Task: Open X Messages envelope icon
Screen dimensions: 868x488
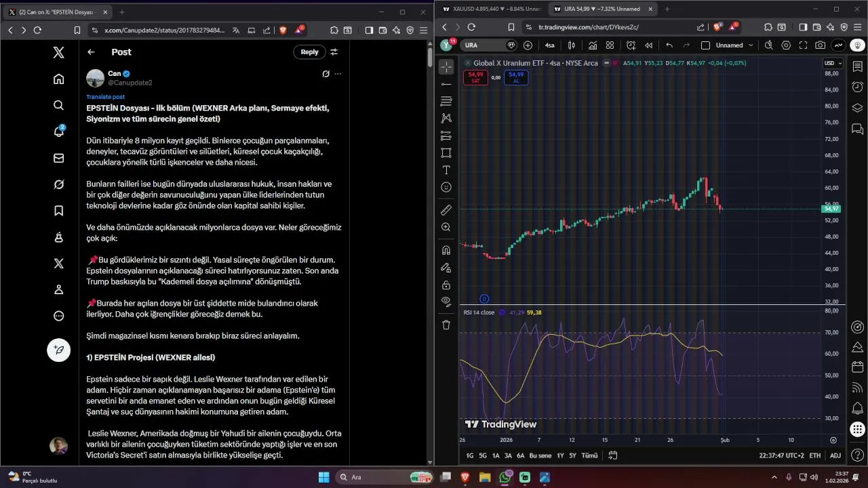Action: point(59,158)
